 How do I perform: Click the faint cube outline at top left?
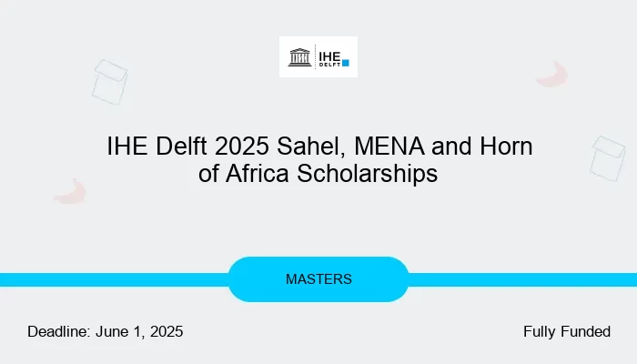(x=109, y=82)
